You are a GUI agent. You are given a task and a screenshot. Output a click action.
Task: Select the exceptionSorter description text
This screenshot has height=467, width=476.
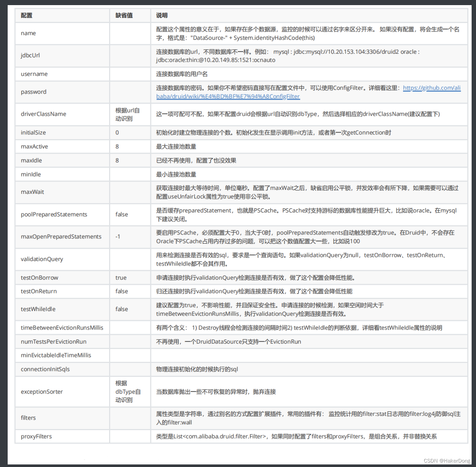(216, 391)
